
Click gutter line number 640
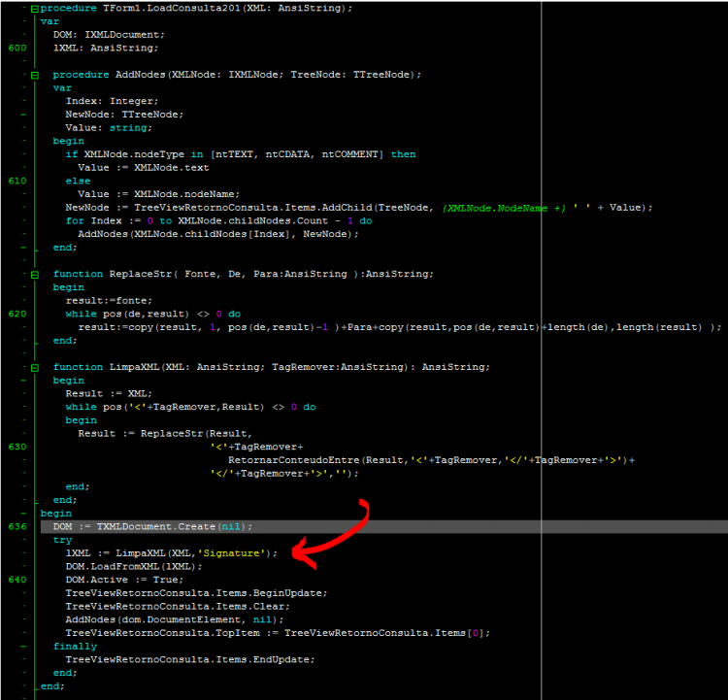17,580
